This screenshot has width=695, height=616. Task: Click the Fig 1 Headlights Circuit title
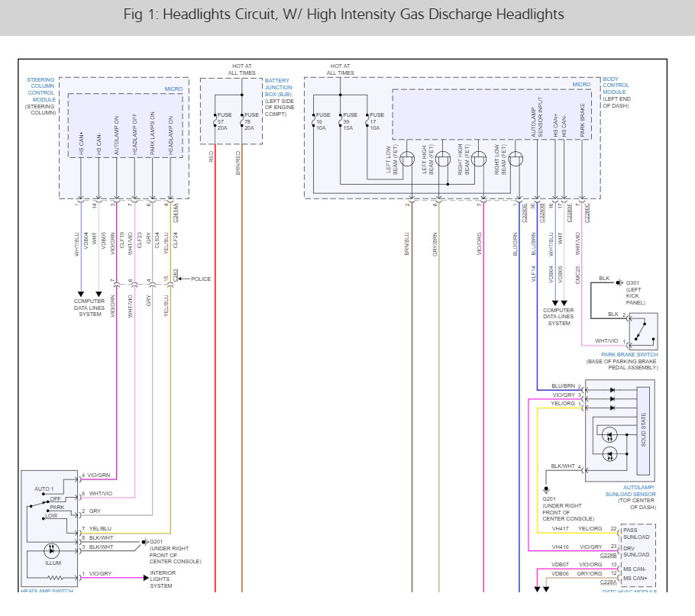tap(344, 15)
